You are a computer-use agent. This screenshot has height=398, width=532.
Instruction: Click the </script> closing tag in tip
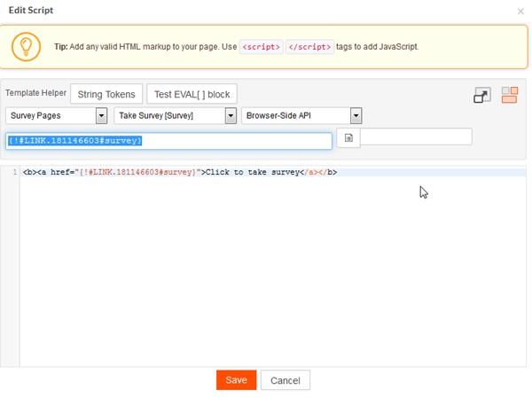pyautogui.click(x=309, y=47)
